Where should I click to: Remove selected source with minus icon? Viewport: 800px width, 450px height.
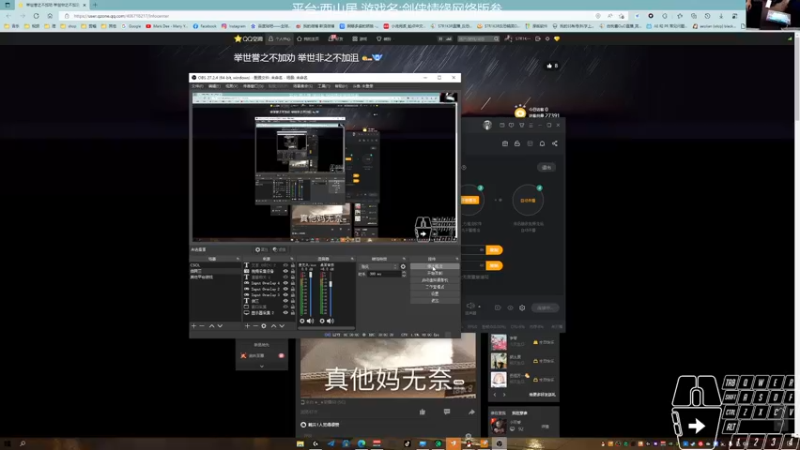click(x=255, y=326)
